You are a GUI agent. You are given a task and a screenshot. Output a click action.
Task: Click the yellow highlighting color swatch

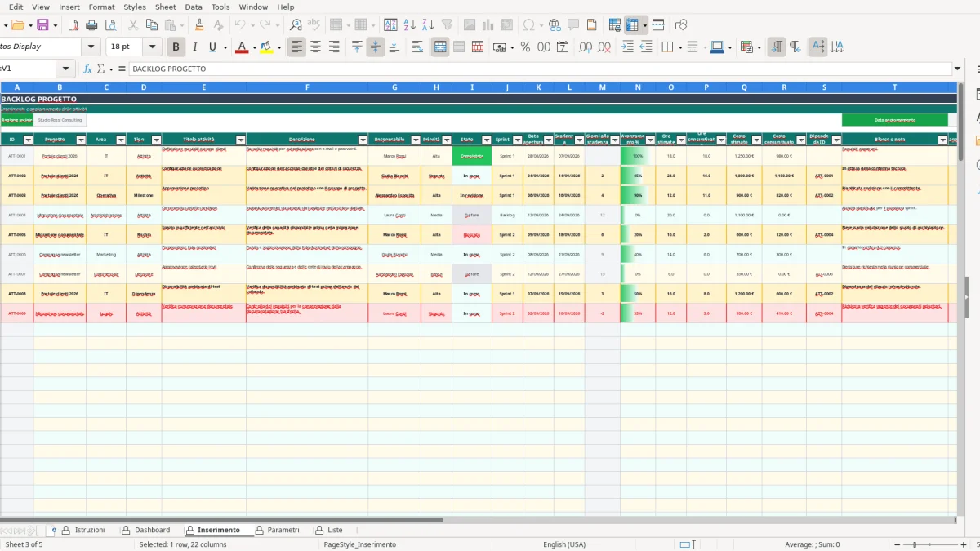(x=266, y=47)
